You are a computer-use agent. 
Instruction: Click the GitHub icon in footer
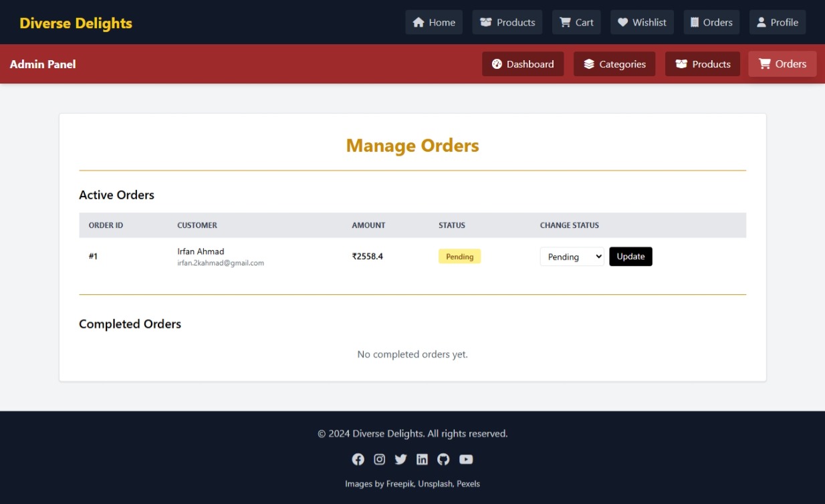[x=443, y=459]
